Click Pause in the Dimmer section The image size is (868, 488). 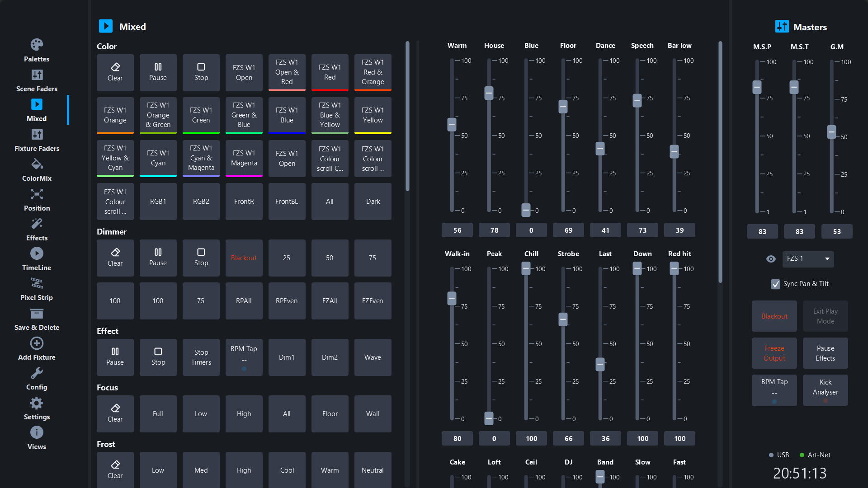(x=158, y=258)
